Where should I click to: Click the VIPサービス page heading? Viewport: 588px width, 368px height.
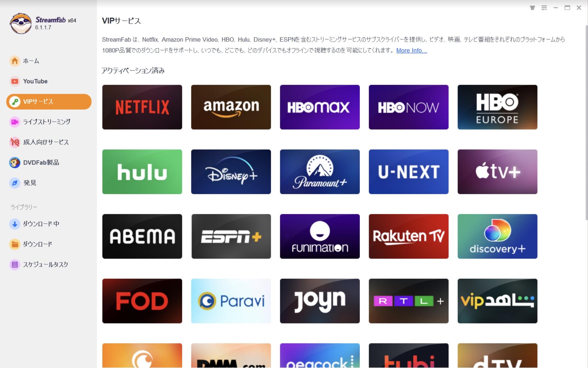(x=121, y=21)
